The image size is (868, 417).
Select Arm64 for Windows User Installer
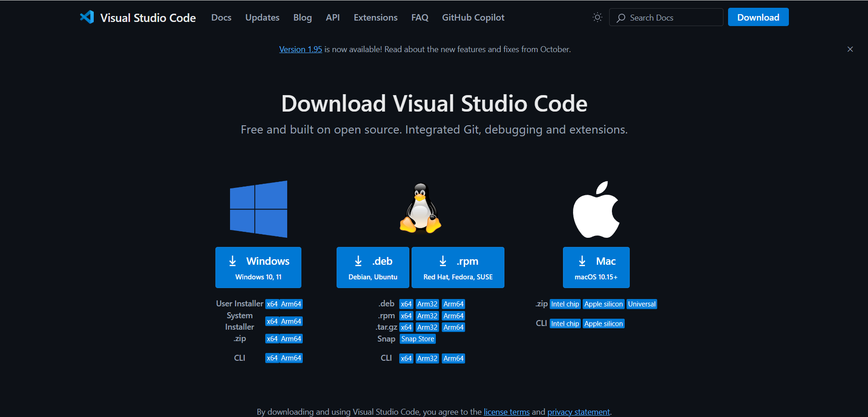point(291,304)
